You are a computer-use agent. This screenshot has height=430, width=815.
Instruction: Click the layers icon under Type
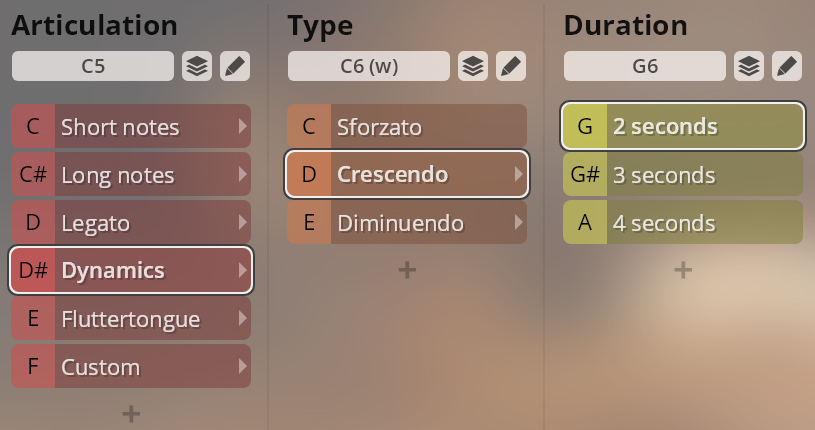pyautogui.click(x=473, y=67)
